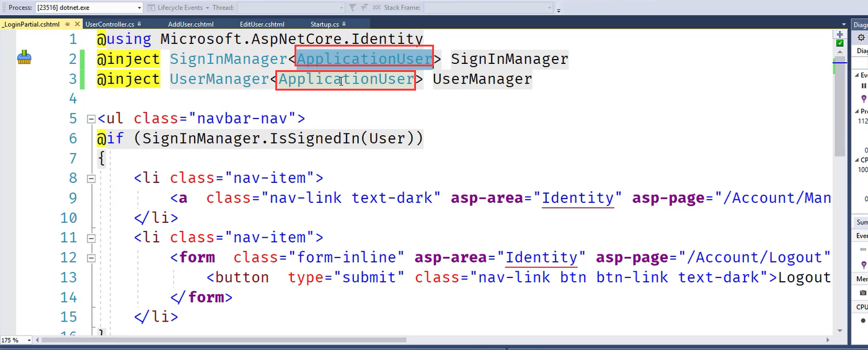Open the AddUser.cshtml tab
868x350 pixels.
click(x=190, y=24)
